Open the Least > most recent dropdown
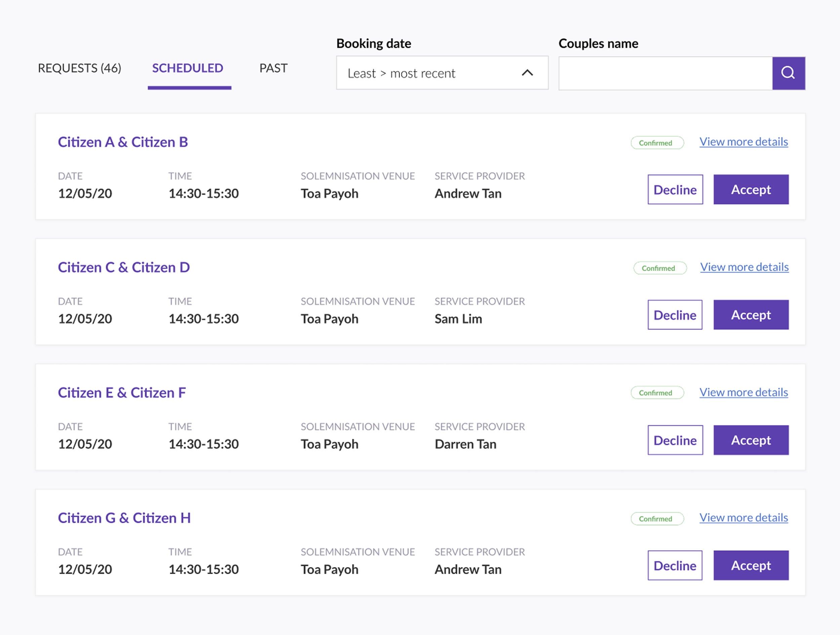The width and height of the screenshot is (840, 635). pyautogui.click(x=442, y=73)
